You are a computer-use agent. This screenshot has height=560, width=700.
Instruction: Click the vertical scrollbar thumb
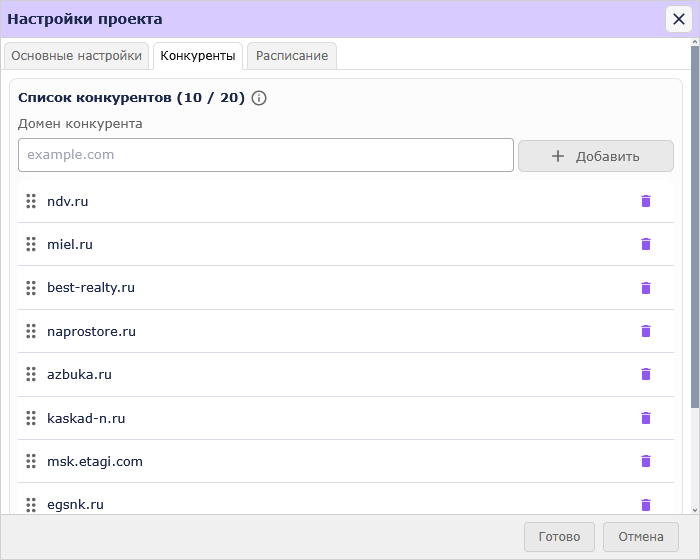[x=695, y=227]
